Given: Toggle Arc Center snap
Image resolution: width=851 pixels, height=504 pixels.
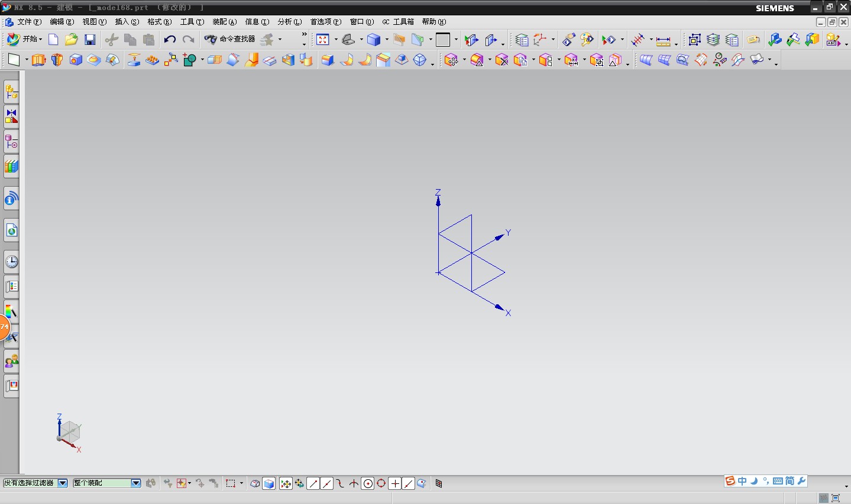Looking at the screenshot, I should point(368,483).
